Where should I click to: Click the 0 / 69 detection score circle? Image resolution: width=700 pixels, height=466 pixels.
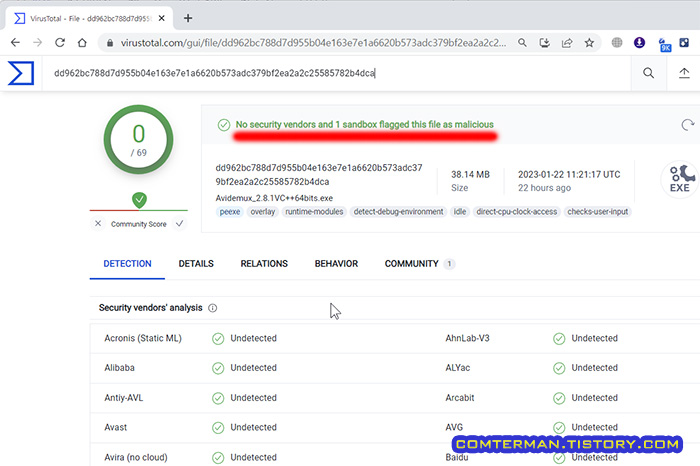(x=138, y=140)
